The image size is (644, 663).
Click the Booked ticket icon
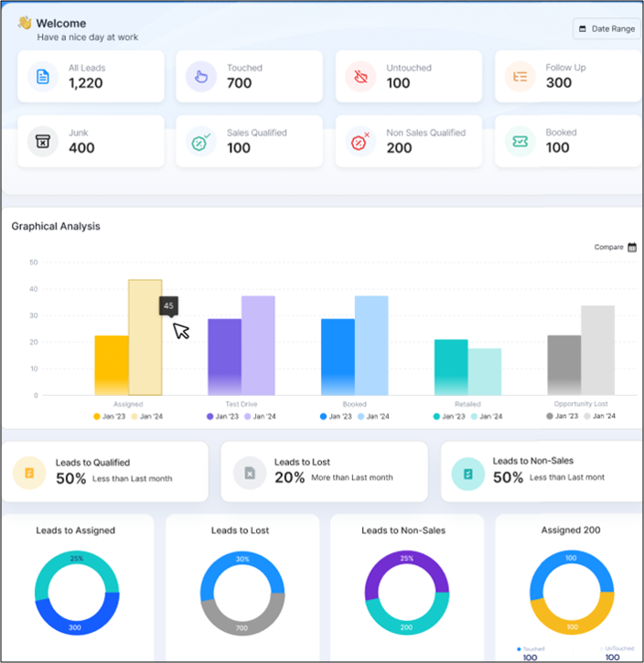(520, 141)
